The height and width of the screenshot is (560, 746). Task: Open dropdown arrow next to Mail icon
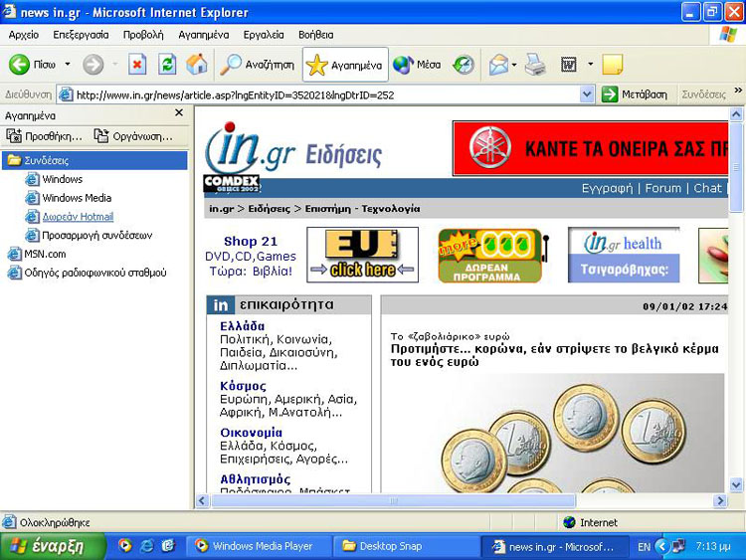514,65
